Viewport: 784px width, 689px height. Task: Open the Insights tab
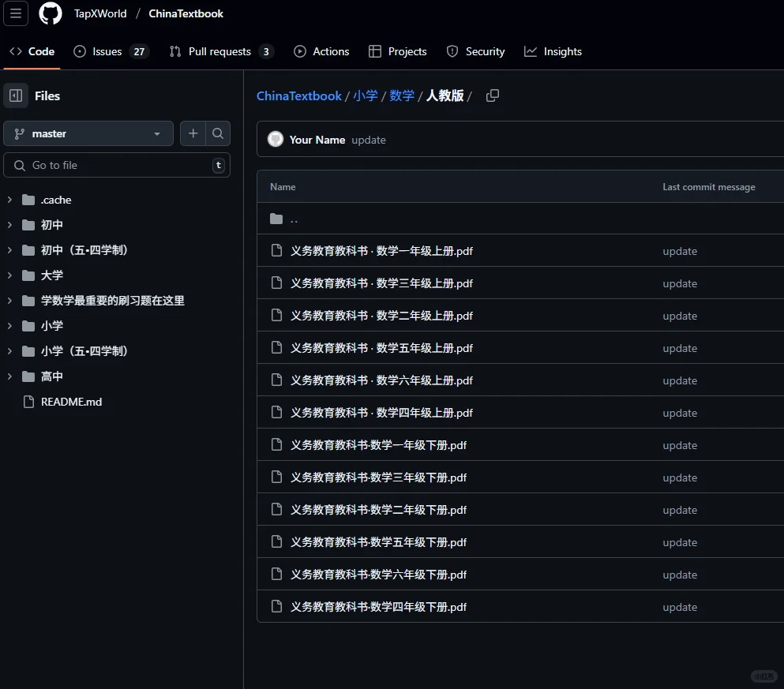pos(553,51)
